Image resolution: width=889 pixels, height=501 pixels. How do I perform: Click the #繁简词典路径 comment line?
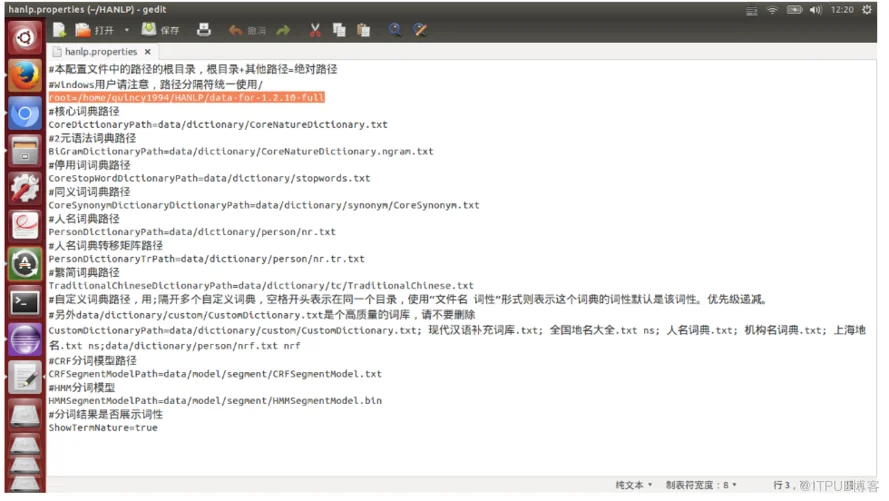84,272
